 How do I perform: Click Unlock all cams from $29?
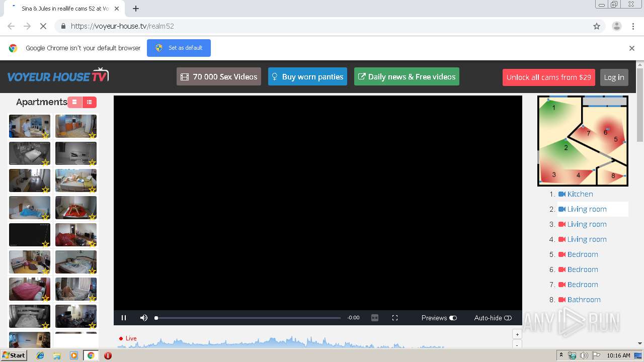coord(548,77)
